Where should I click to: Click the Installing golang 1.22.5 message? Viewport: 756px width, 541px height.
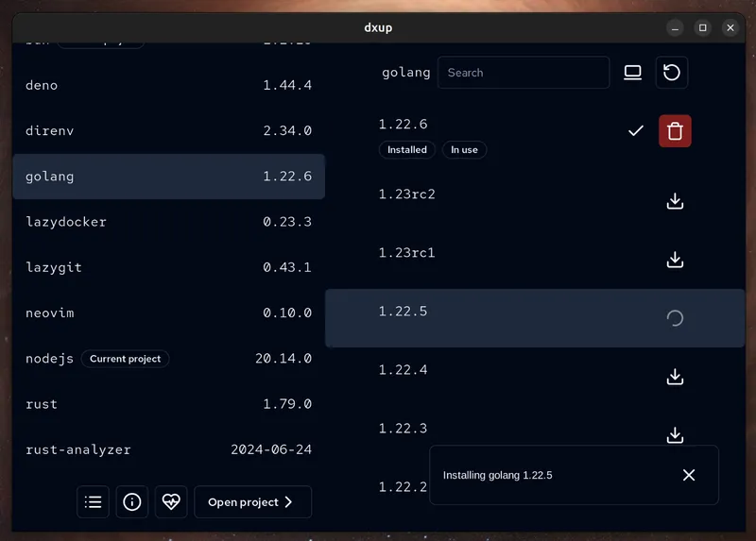(498, 475)
